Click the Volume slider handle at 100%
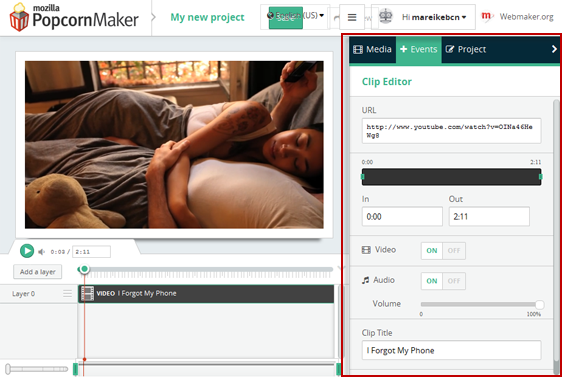The width and height of the screenshot is (562, 377). point(540,305)
